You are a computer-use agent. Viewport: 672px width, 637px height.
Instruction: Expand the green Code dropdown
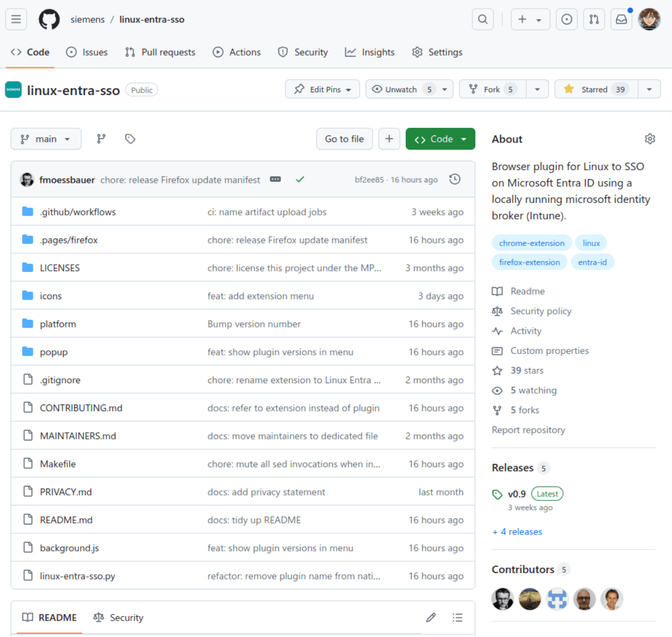[440, 139]
